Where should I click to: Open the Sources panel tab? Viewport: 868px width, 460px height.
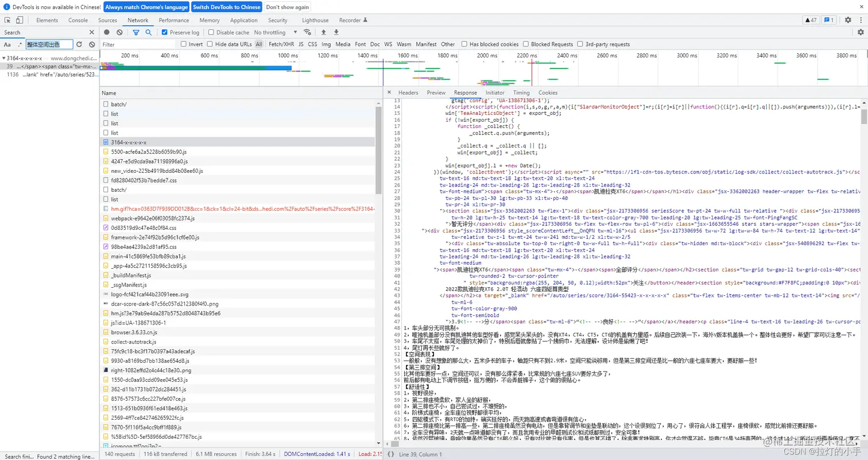click(107, 20)
